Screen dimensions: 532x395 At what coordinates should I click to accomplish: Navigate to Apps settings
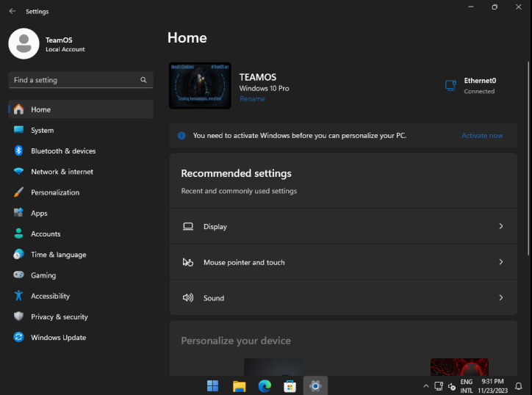pyautogui.click(x=81, y=213)
